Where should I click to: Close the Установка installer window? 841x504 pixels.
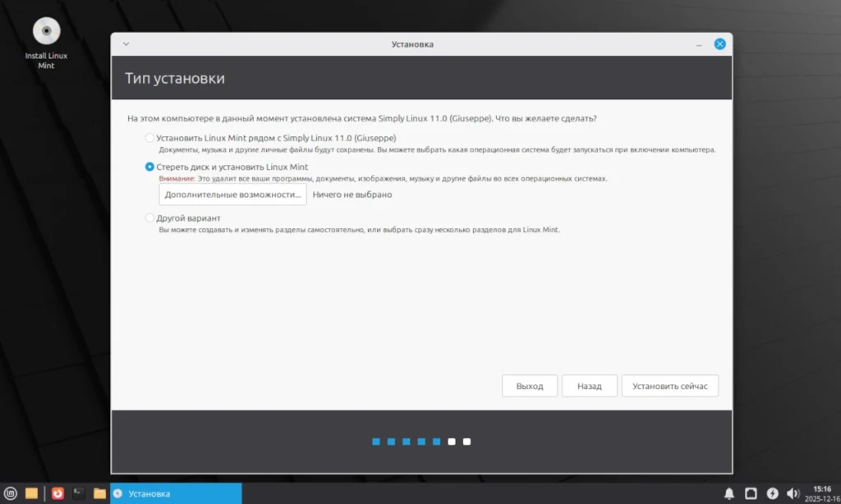[719, 44]
